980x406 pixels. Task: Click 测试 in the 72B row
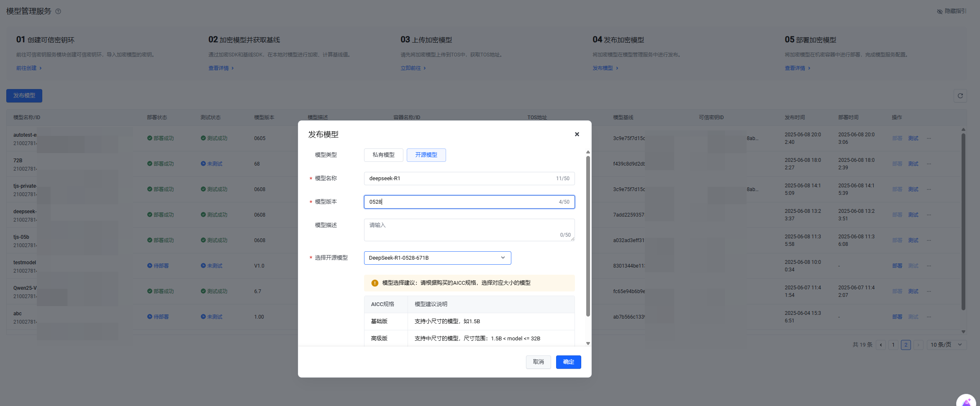click(913, 164)
